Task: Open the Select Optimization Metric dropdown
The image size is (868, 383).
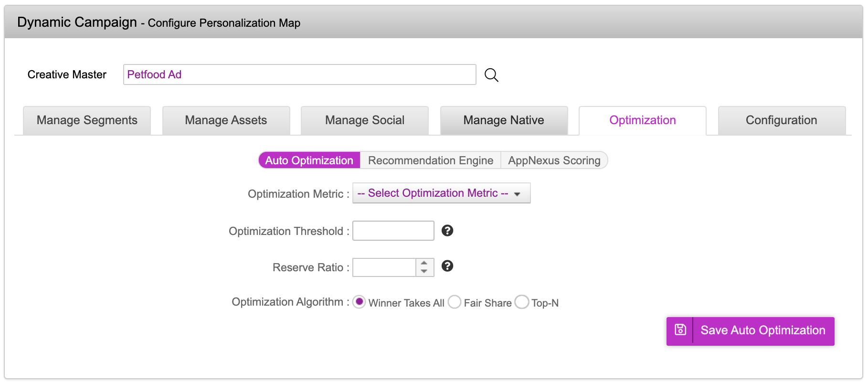Action: (441, 193)
